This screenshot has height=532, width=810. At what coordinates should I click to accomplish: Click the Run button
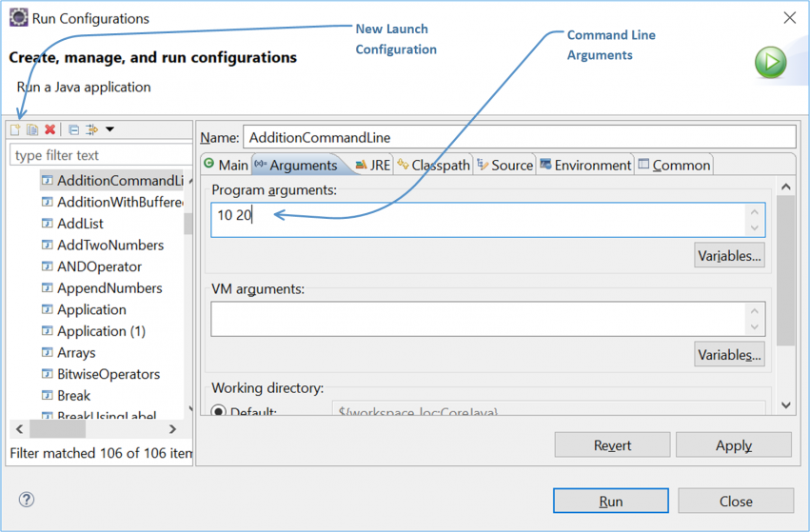point(610,502)
